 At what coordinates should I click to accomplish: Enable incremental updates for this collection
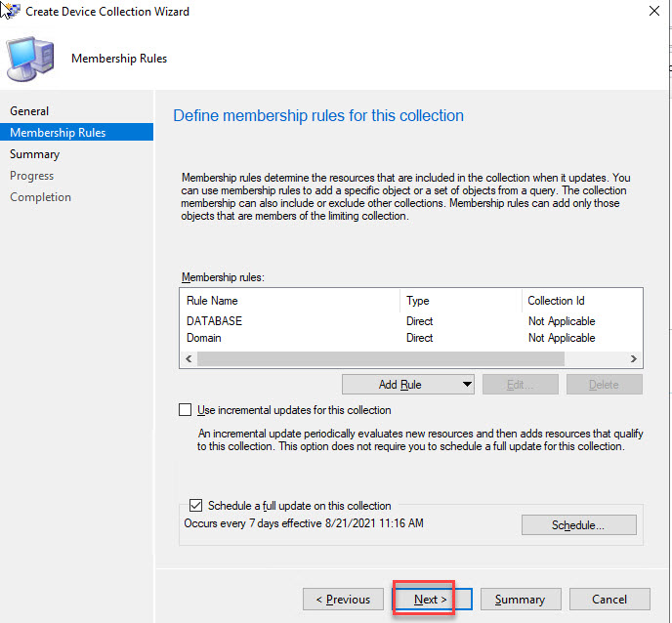pos(186,410)
